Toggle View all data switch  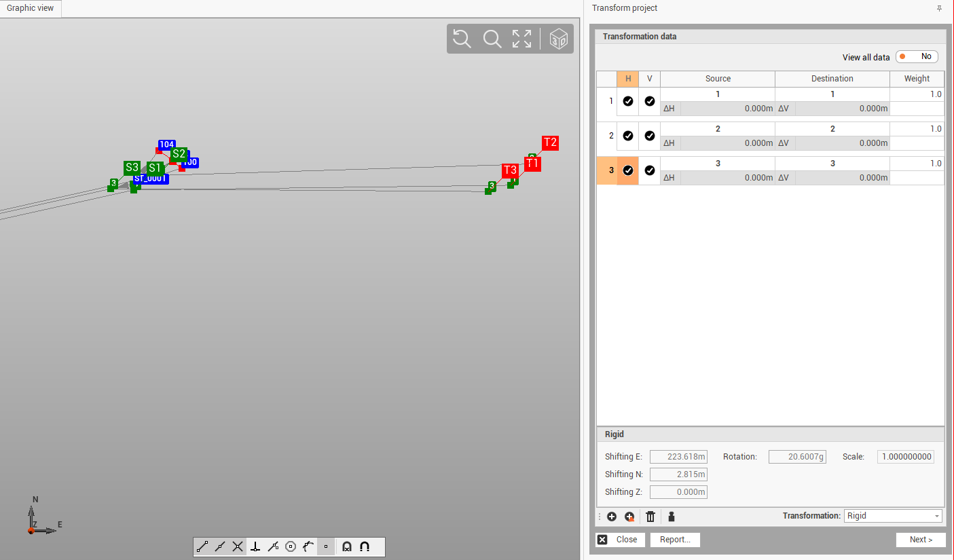[x=916, y=57]
